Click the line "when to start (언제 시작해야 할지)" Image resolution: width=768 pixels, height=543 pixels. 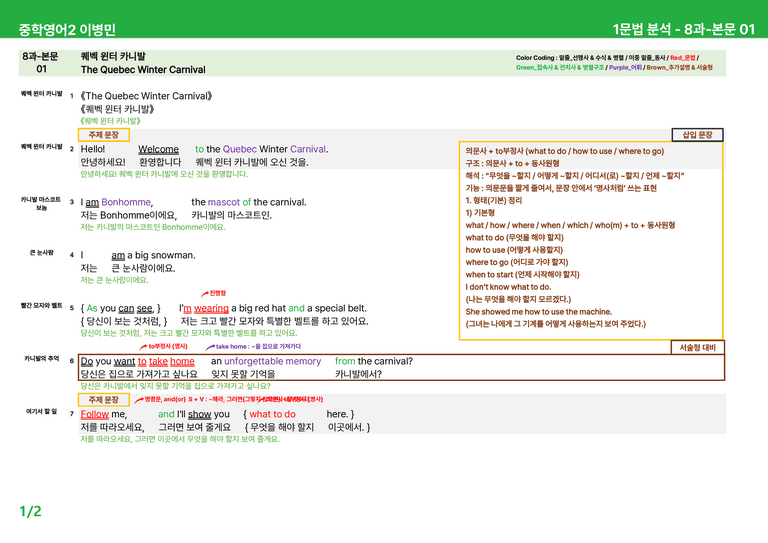522,275
